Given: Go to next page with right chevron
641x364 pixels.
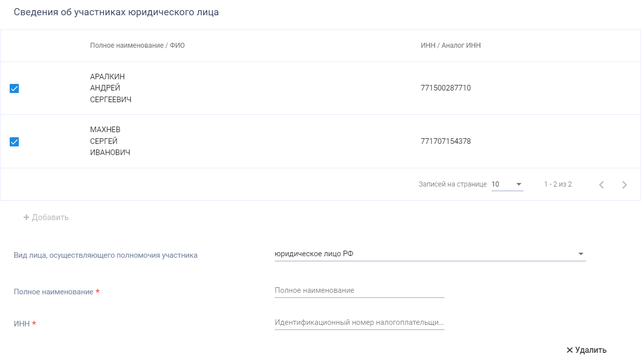Looking at the screenshot, I should tap(625, 185).
